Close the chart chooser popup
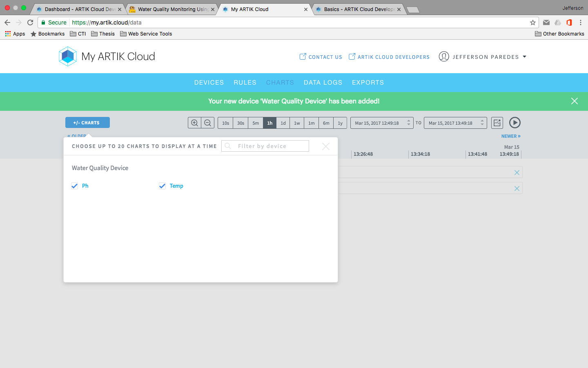The image size is (588, 368). [326, 146]
